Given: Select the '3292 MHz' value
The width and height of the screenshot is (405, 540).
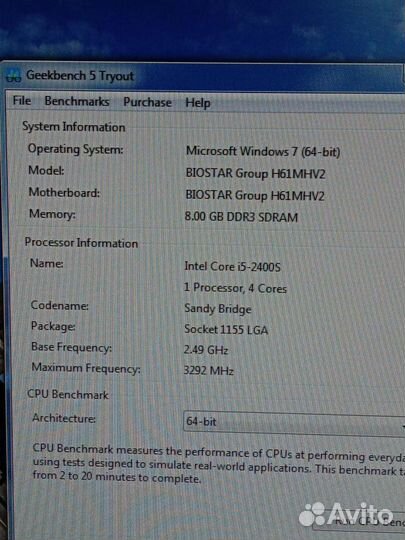Looking at the screenshot, I should pyautogui.click(x=209, y=371).
